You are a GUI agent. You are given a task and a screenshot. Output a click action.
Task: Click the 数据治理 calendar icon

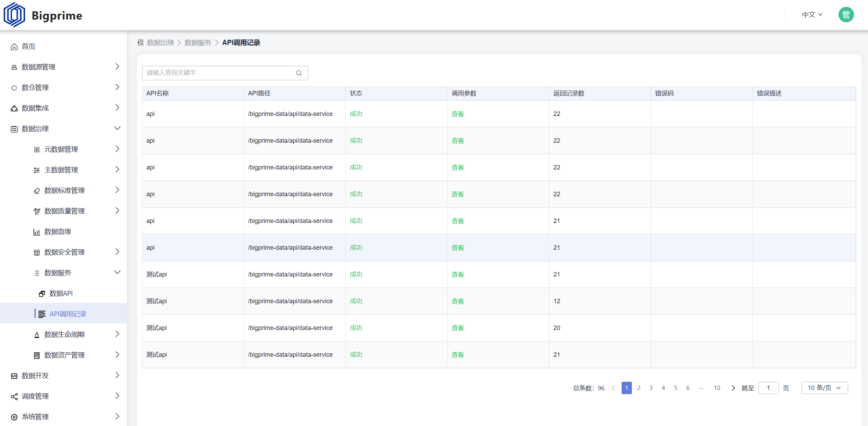(14, 129)
